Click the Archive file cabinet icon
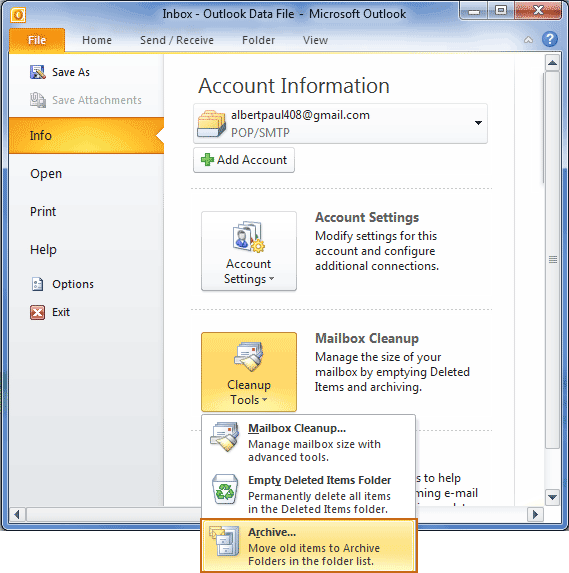The image size is (569, 573). (224, 541)
